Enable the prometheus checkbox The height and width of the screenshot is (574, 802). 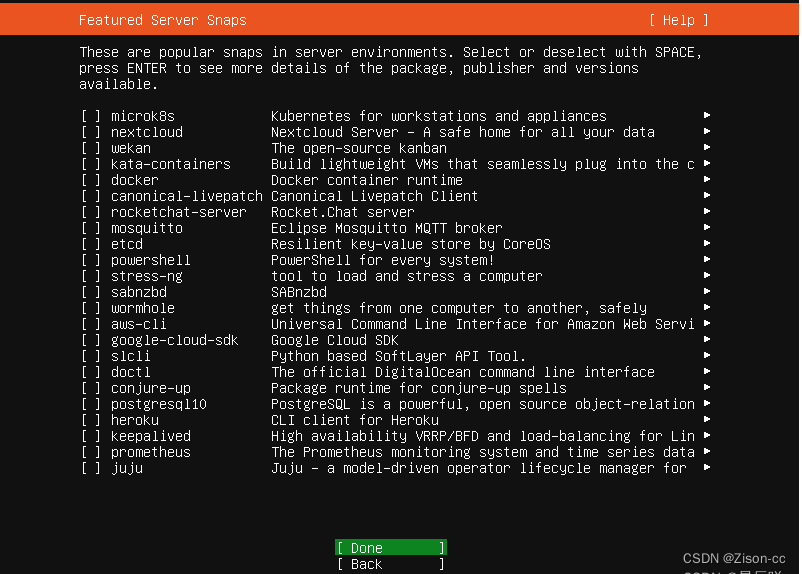tap(91, 452)
